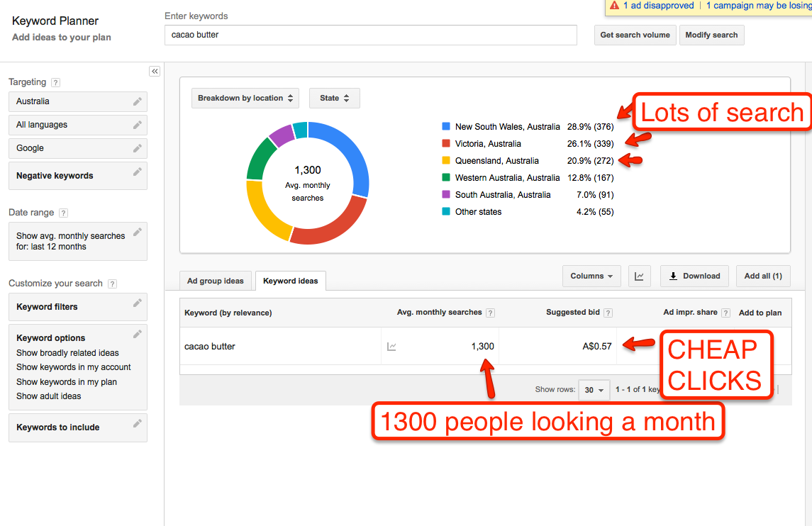Open Suggested bid help icon
Screen dimensions: 812x526
click(608, 313)
